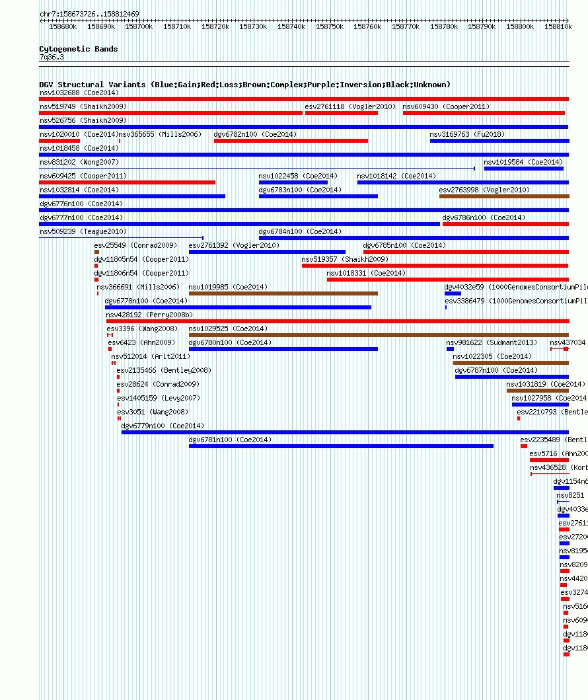588x700 pixels.
Task: Open dgv6780n100 (Coe2014) label
Action: click(x=230, y=342)
